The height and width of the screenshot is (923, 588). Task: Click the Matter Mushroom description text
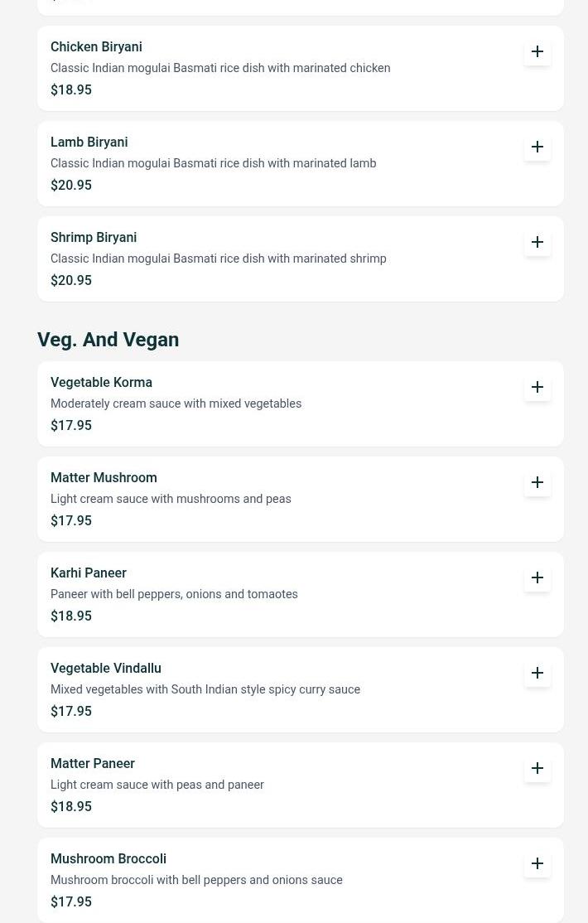point(171,499)
